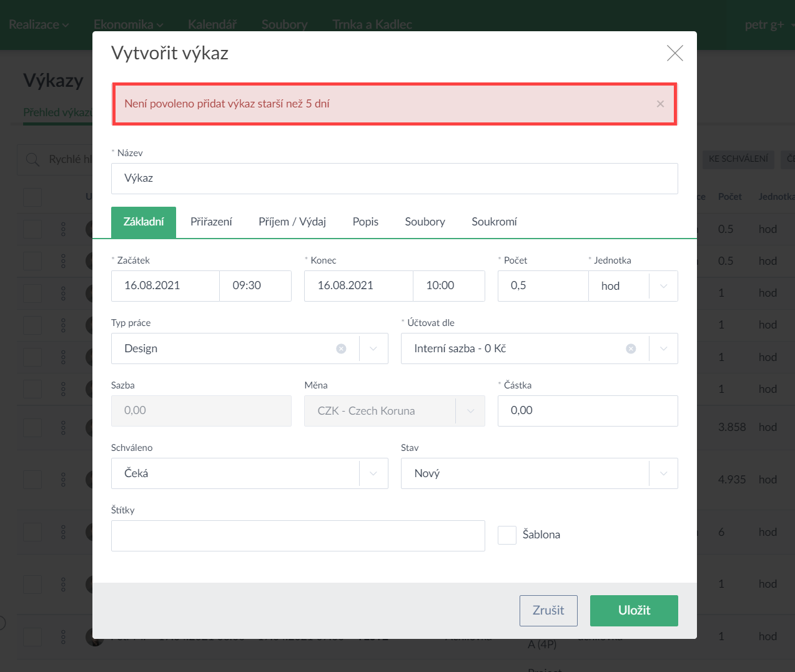Clear the Design work type selection
Viewport: 795px width, 672px height.
click(x=341, y=348)
